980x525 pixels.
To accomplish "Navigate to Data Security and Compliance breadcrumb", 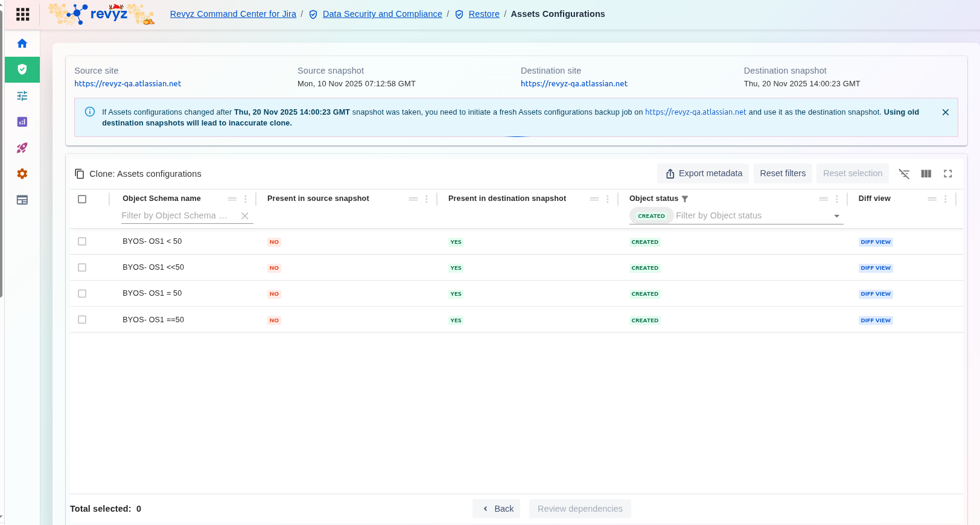I will pos(382,14).
